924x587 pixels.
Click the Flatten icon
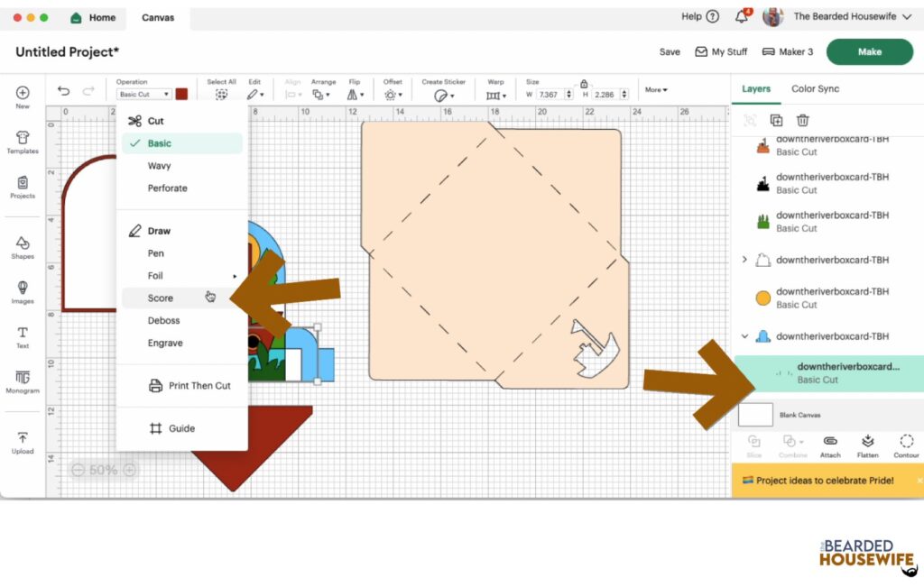867,446
